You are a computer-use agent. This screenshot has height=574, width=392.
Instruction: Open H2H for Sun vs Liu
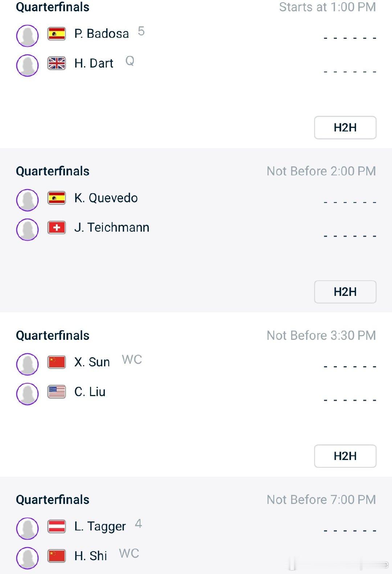click(x=345, y=456)
